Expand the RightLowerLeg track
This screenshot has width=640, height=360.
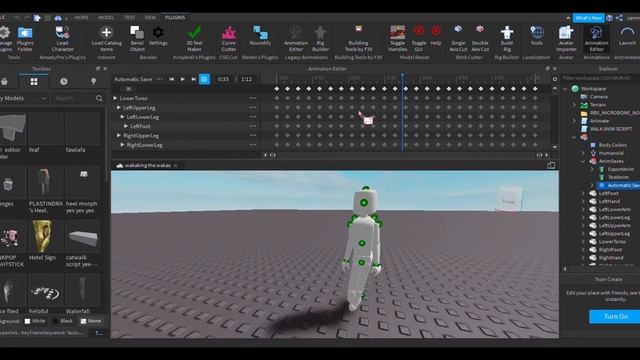tap(122, 145)
